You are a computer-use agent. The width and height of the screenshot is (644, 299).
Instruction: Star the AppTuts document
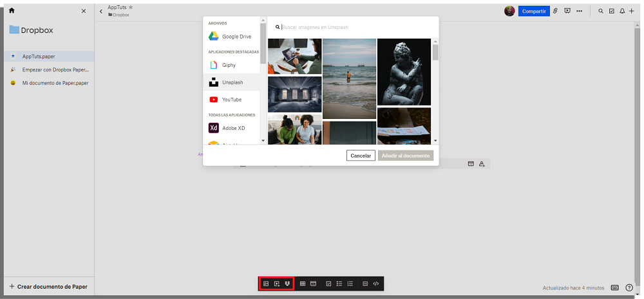131,7
